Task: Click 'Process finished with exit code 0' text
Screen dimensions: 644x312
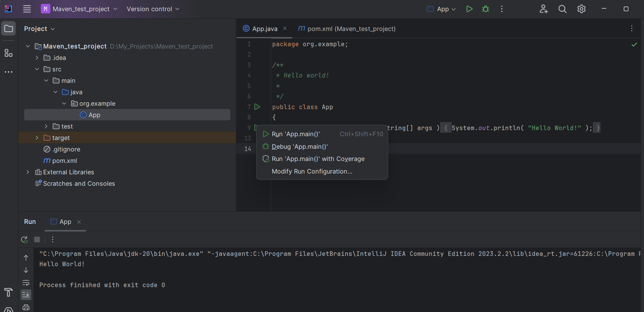Action: tap(102, 285)
